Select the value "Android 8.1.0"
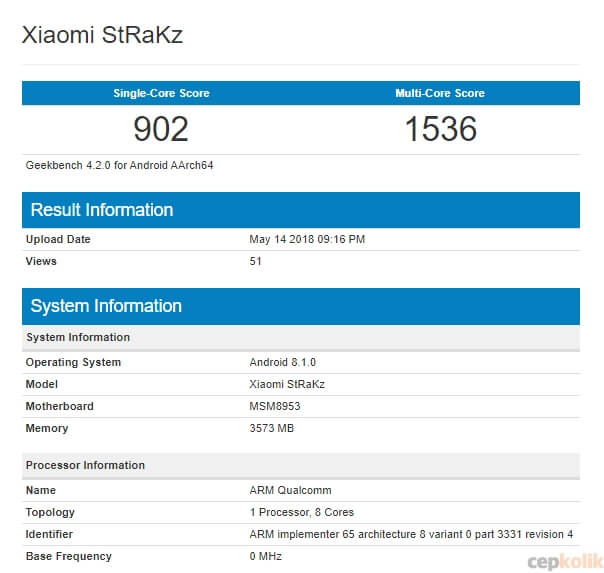 [x=283, y=362]
